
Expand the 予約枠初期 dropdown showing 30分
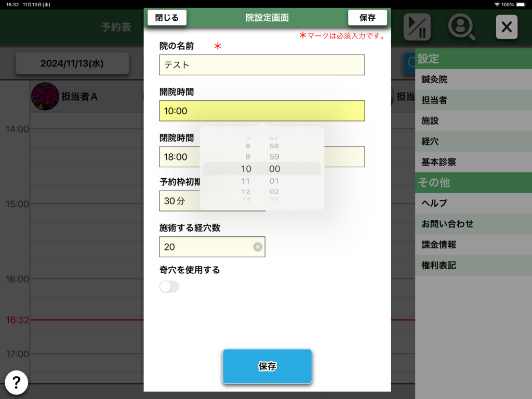(x=179, y=201)
